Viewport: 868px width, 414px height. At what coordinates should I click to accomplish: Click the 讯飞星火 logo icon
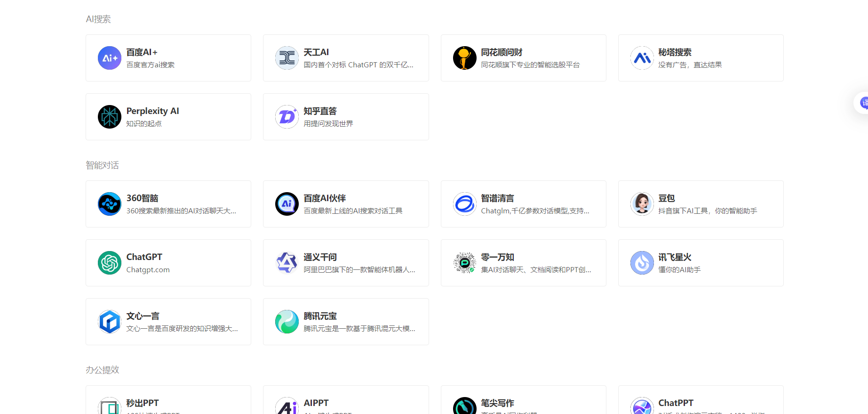[x=642, y=263]
